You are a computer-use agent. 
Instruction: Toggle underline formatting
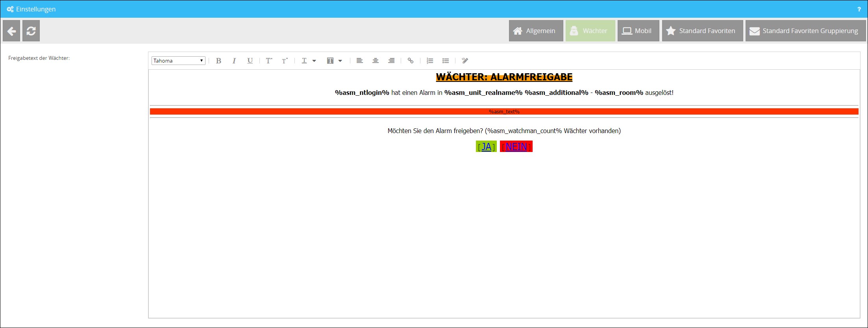coord(250,61)
